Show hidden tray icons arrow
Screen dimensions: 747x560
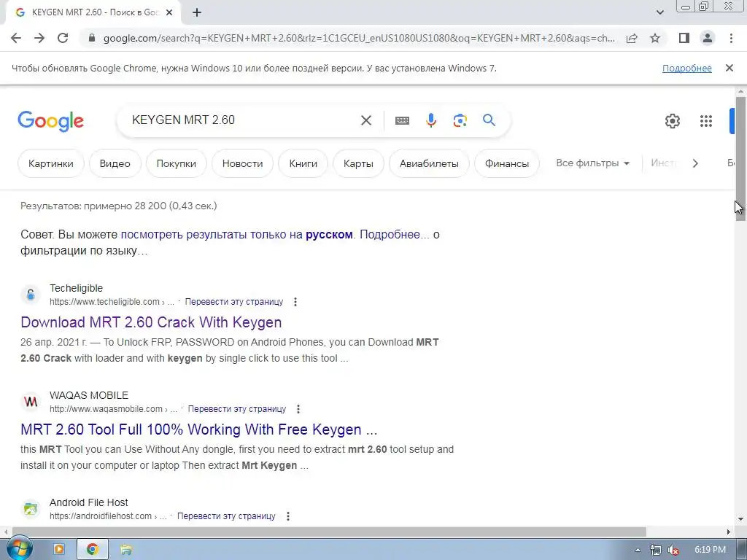click(638, 550)
